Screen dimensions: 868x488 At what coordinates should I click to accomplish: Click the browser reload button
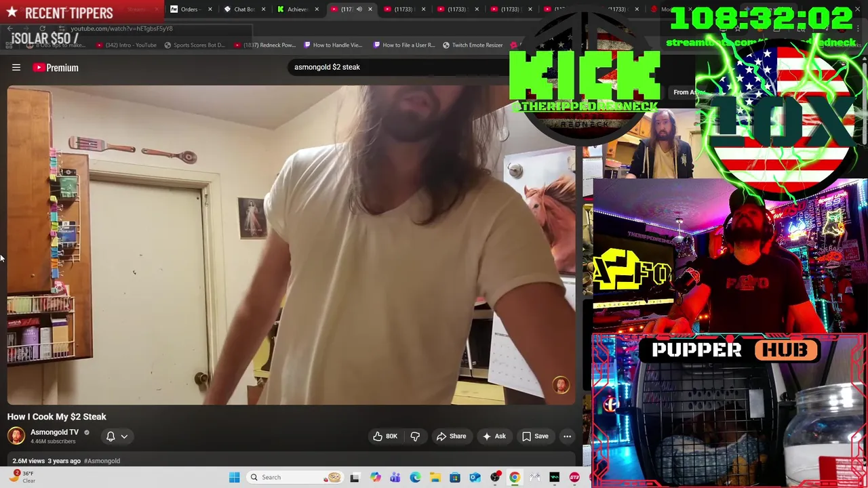(42, 28)
